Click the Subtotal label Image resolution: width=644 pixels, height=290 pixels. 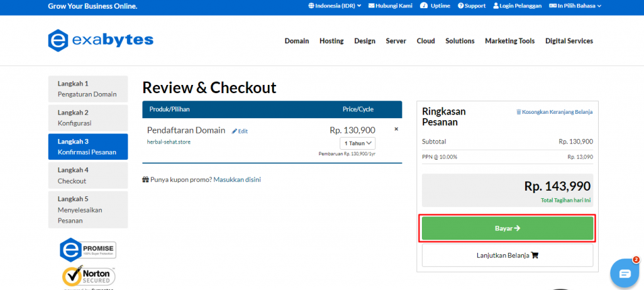coord(434,142)
